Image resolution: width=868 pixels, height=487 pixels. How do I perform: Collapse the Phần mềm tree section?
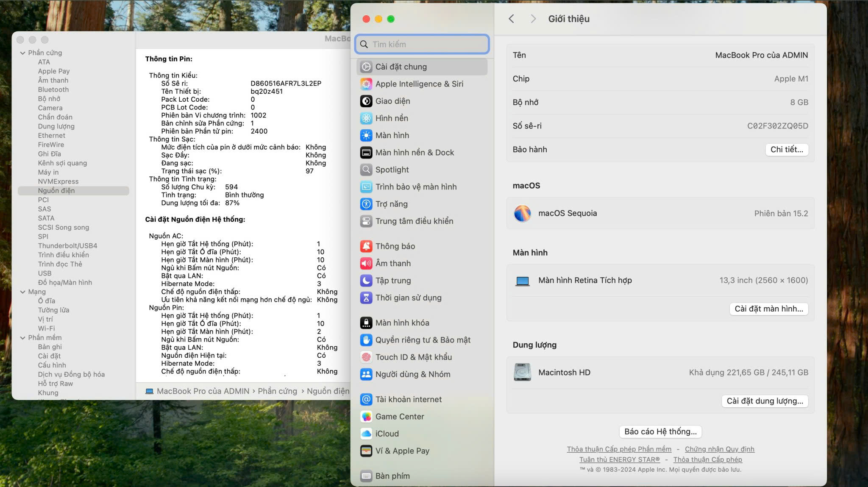[x=22, y=338]
